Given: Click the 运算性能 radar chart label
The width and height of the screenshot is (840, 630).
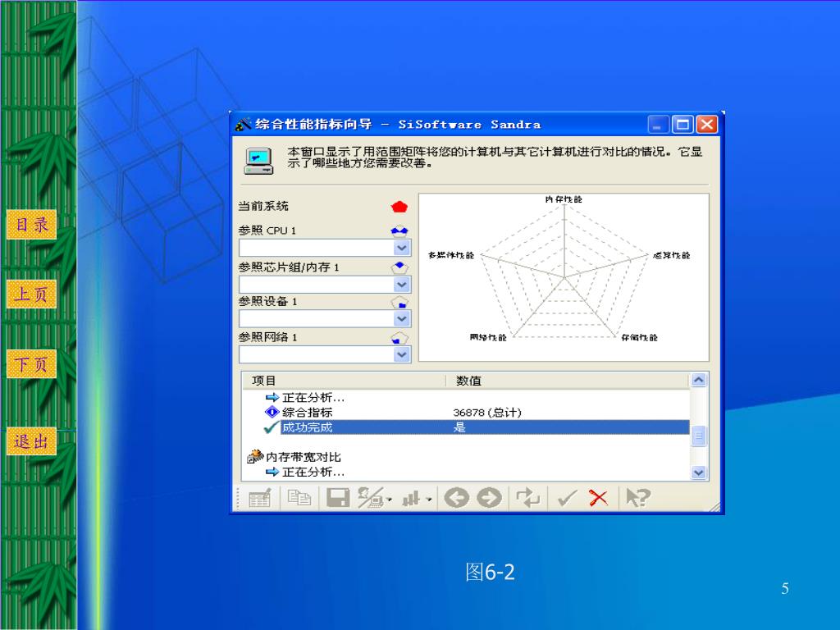Looking at the screenshot, I should tap(672, 256).
